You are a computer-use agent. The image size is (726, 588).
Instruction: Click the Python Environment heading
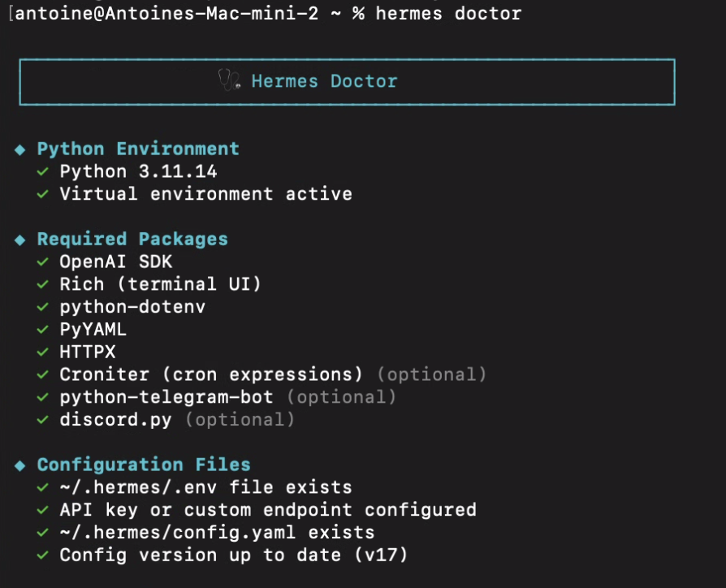click(x=138, y=149)
